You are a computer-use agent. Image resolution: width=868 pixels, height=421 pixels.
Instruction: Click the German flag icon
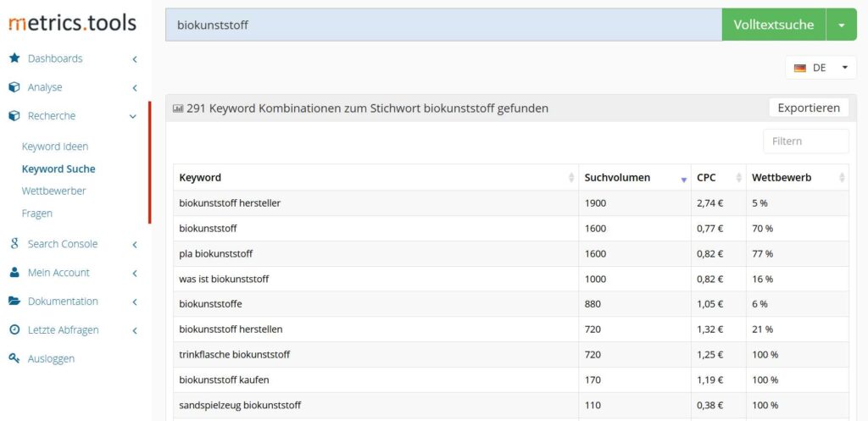(800, 68)
